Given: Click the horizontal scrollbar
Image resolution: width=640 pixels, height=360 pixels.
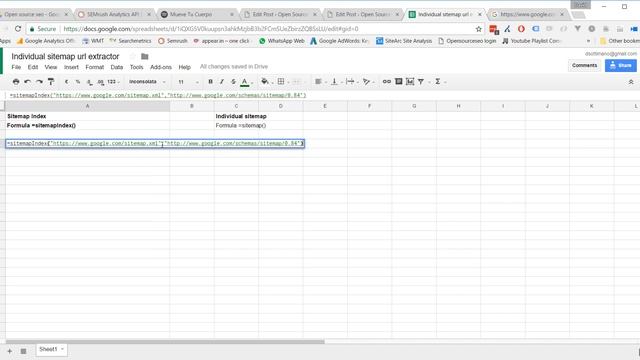Looking at the screenshot, I should tap(165, 342).
